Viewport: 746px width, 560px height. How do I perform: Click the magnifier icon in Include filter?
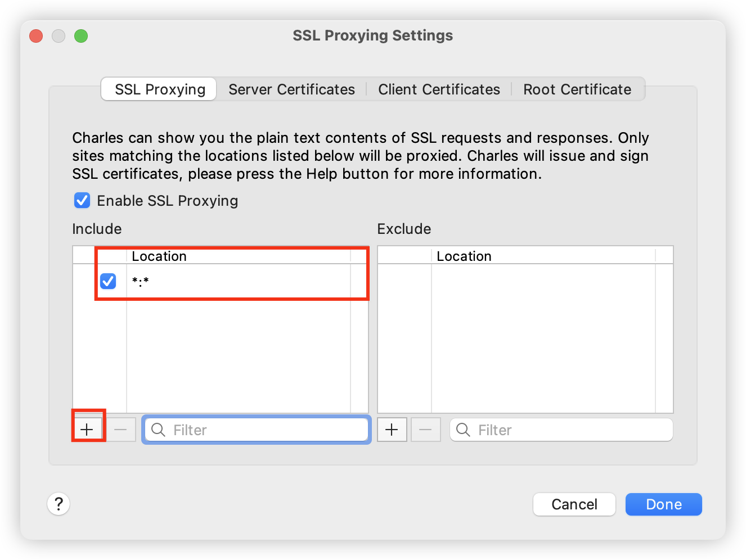pyautogui.click(x=159, y=430)
